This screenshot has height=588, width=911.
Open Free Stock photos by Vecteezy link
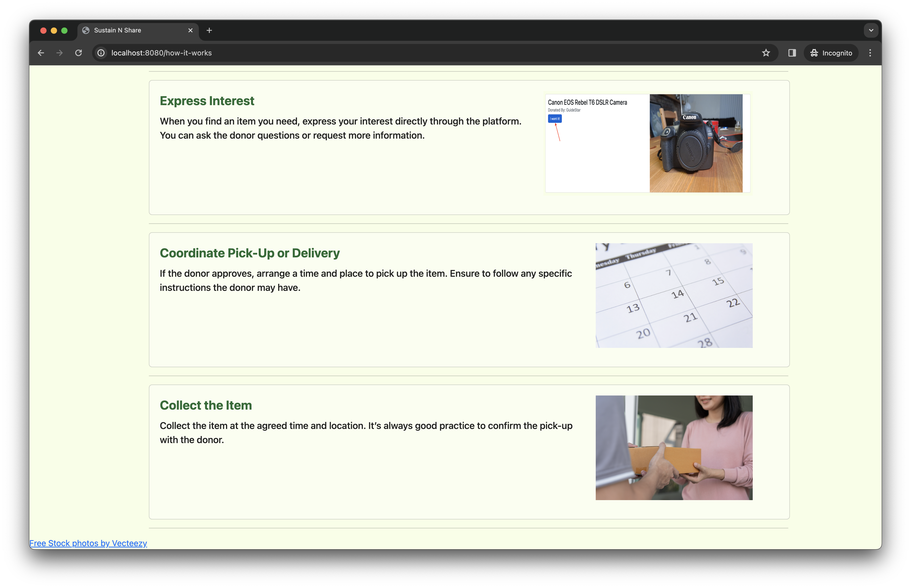click(88, 543)
